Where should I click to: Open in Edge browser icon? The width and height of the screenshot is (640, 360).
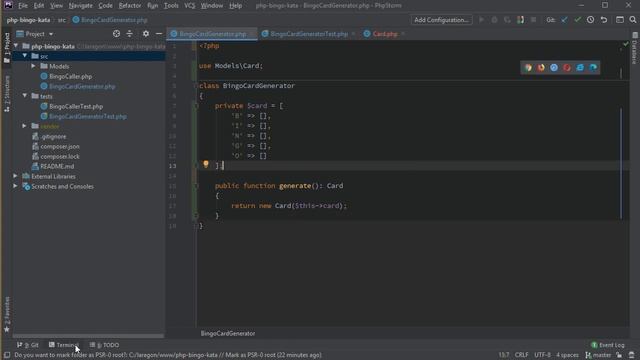click(x=593, y=68)
